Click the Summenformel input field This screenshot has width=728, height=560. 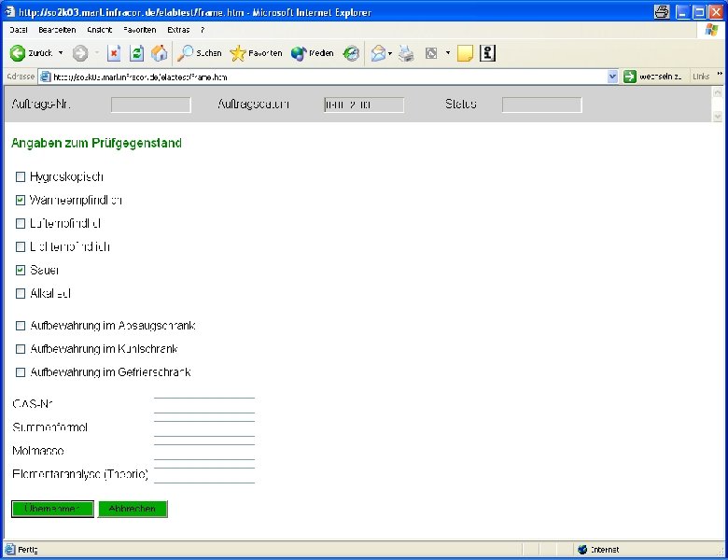click(x=204, y=428)
